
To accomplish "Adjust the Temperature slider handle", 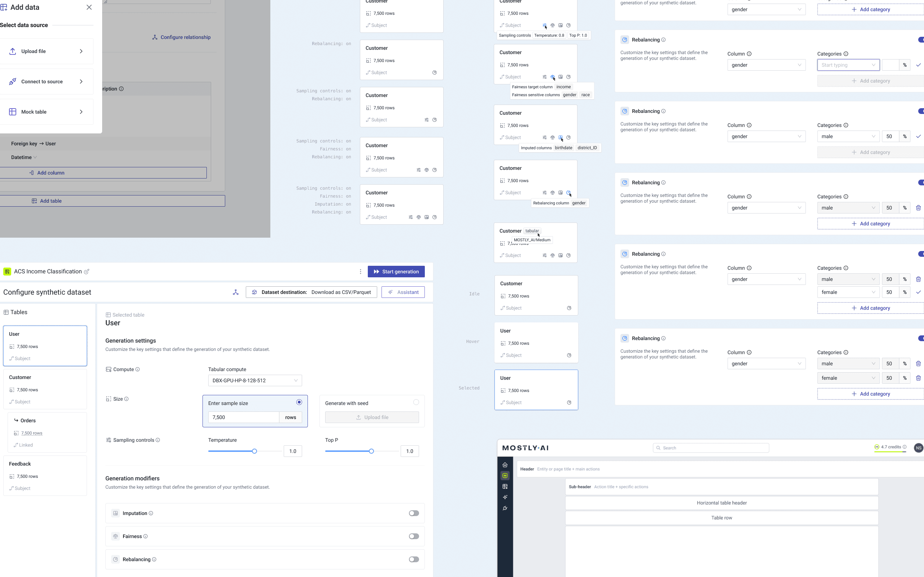I will (x=254, y=451).
